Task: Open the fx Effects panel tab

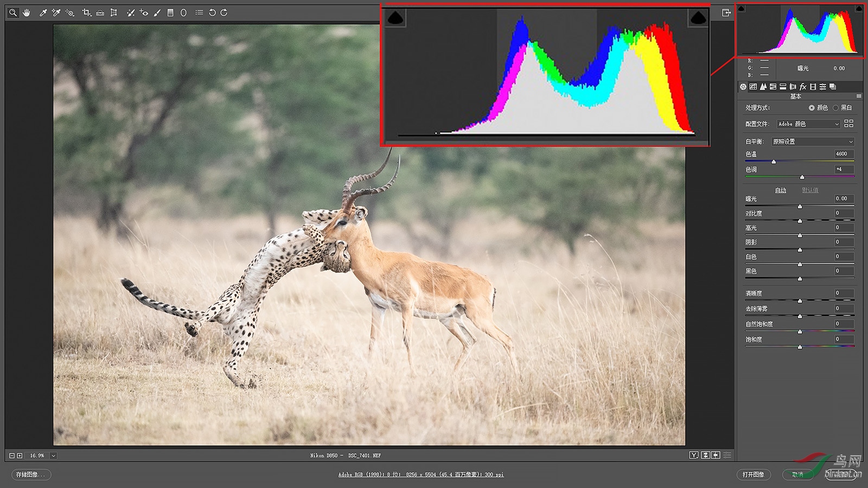Action: coord(803,87)
